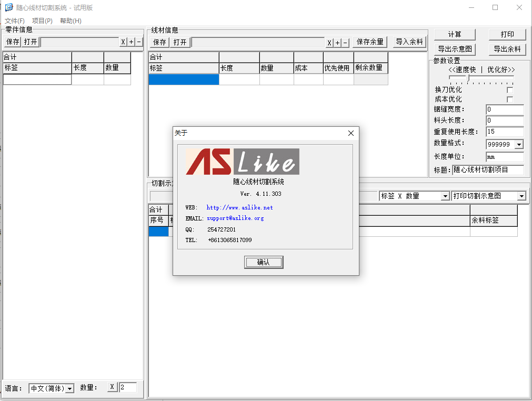Viewport: 532px width, 401px height.
Task: Click 标签 column header in 零件信息 table
Action: pyautogui.click(x=37, y=68)
